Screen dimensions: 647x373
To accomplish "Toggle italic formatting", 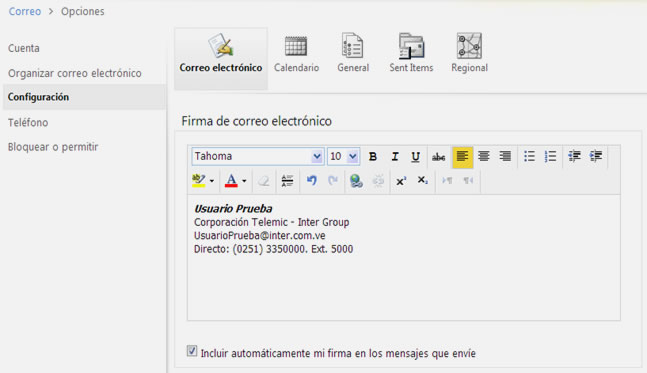I will point(394,157).
